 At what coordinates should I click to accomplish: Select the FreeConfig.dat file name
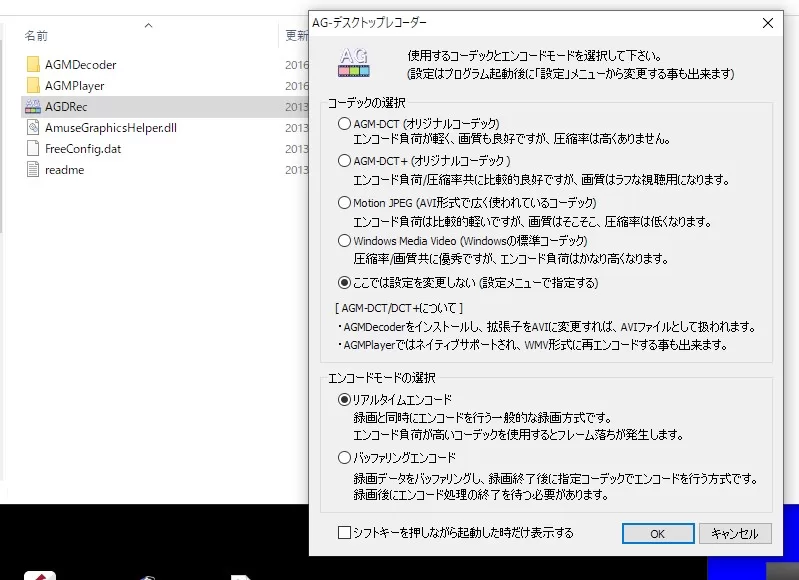tap(83, 149)
